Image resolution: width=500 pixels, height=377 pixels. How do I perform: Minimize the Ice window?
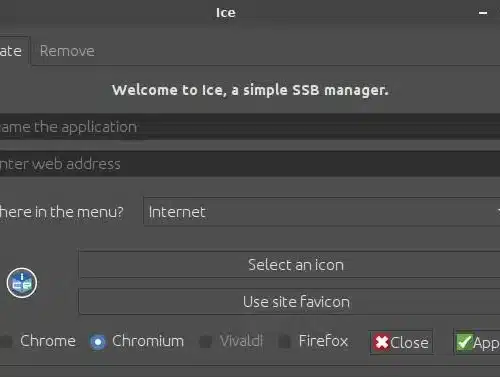click(483, 13)
